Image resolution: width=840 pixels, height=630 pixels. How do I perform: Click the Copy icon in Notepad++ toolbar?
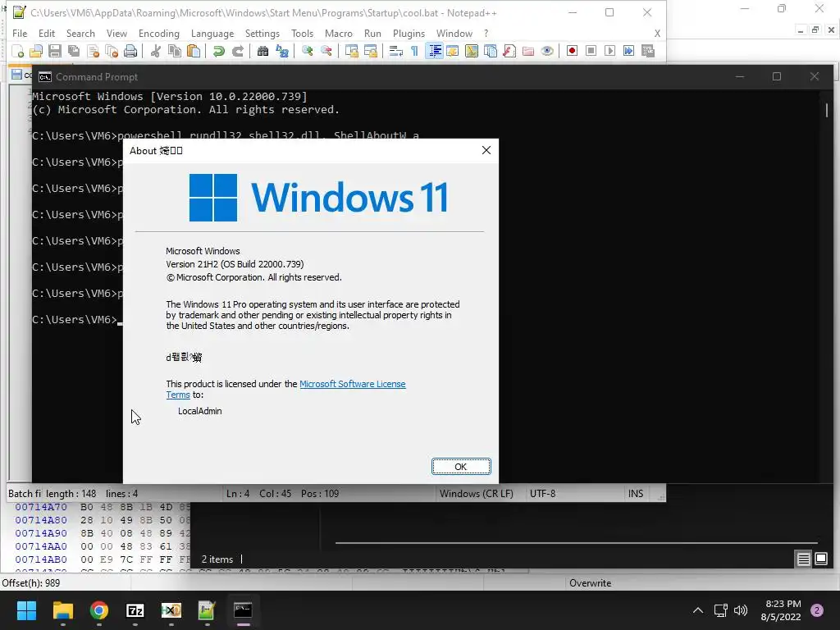tap(174, 51)
